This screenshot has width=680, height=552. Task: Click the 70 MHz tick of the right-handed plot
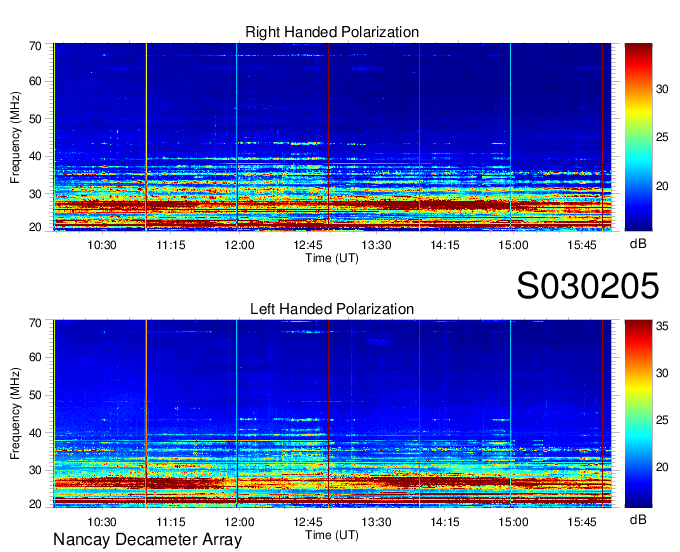pos(35,46)
